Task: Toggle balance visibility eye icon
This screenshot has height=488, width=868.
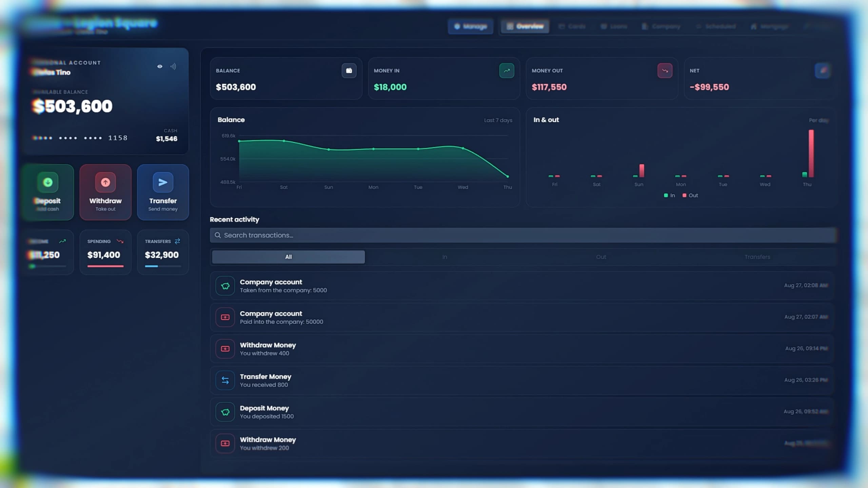Action: click(160, 66)
